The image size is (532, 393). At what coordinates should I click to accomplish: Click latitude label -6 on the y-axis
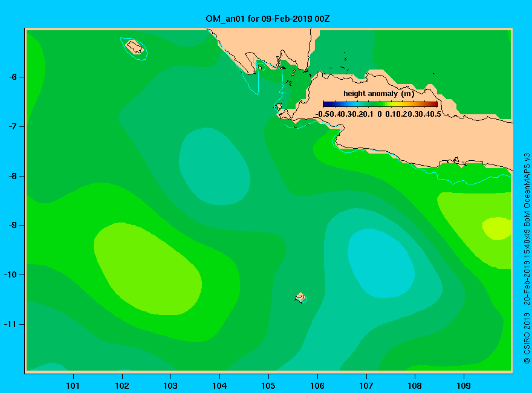[x=12, y=77]
